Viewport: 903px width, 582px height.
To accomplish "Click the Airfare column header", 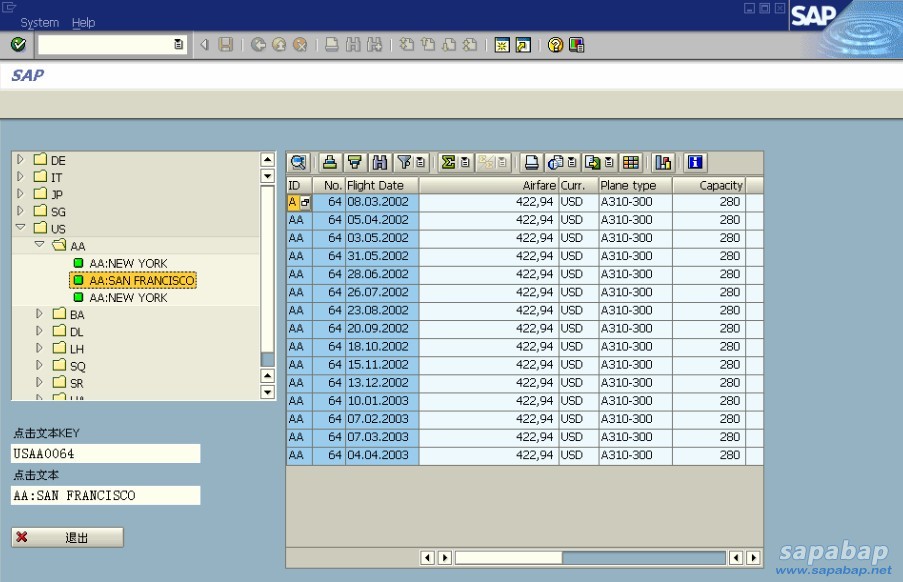I will click(x=488, y=185).
